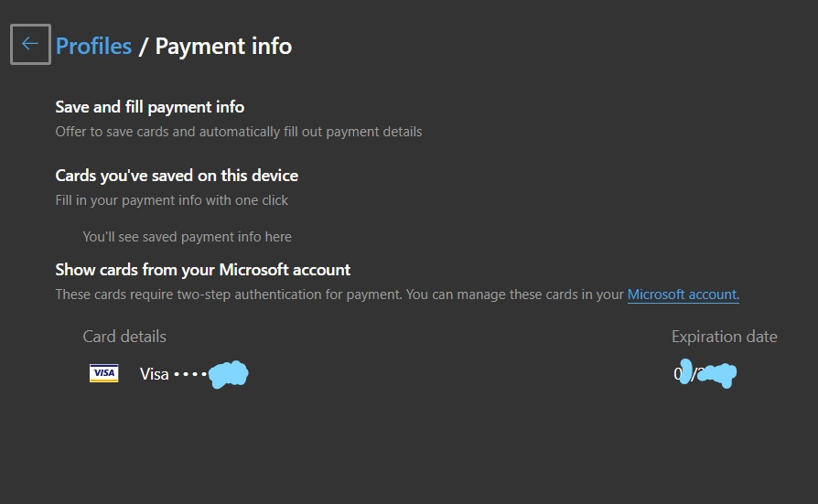Click the Visa card's expiration date value
The width and height of the screenshot is (818, 504).
pyautogui.click(x=705, y=373)
